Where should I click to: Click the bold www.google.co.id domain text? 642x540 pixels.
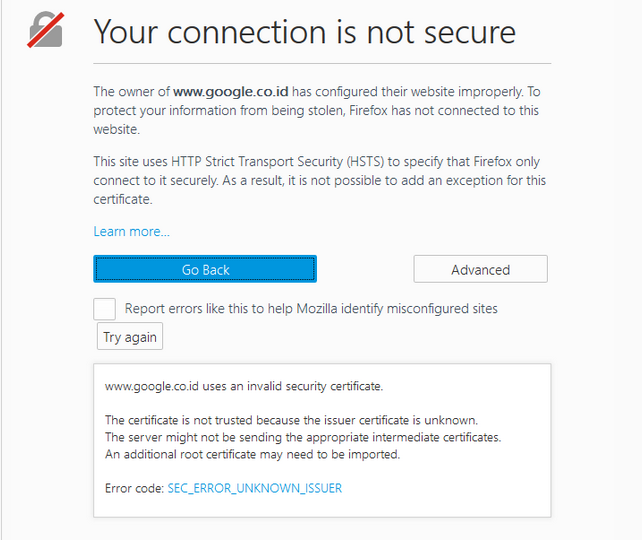pyautogui.click(x=231, y=91)
